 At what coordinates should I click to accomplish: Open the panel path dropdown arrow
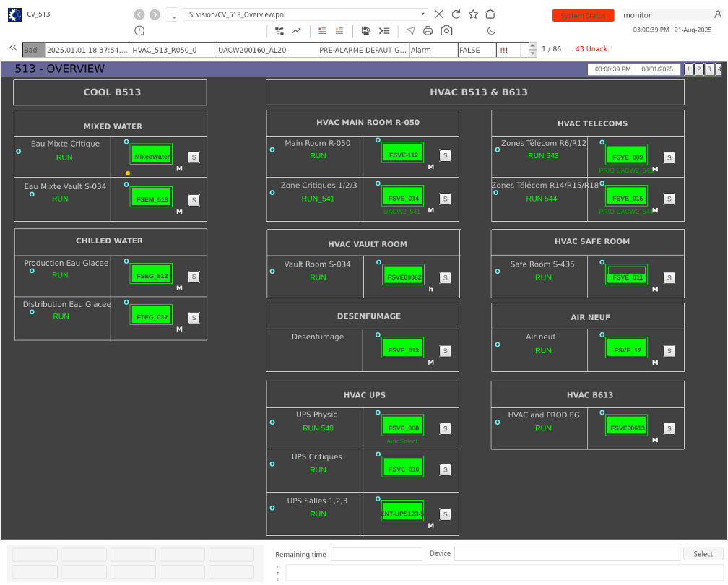coord(422,14)
